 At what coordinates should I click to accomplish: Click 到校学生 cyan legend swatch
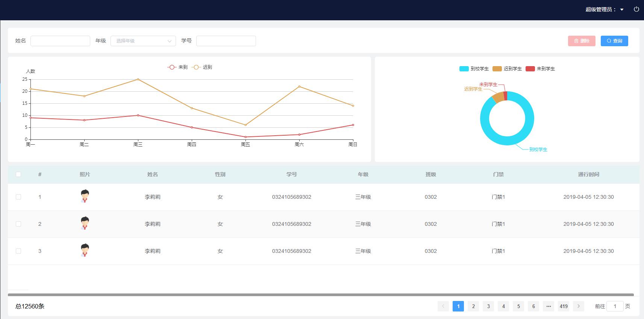(464, 69)
